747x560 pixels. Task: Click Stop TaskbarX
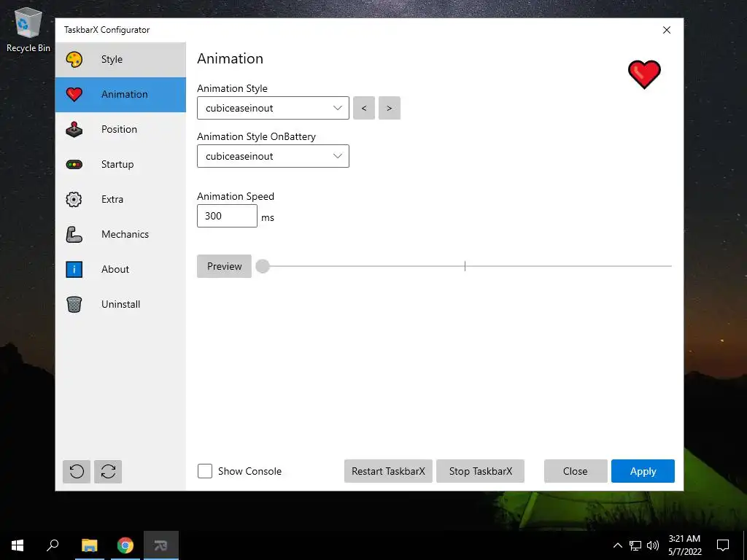(480, 472)
